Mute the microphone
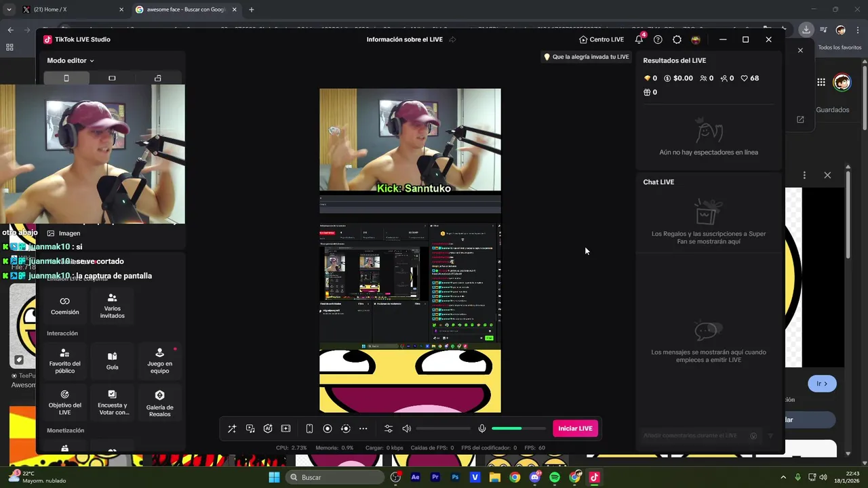 [x=482, y=428]
